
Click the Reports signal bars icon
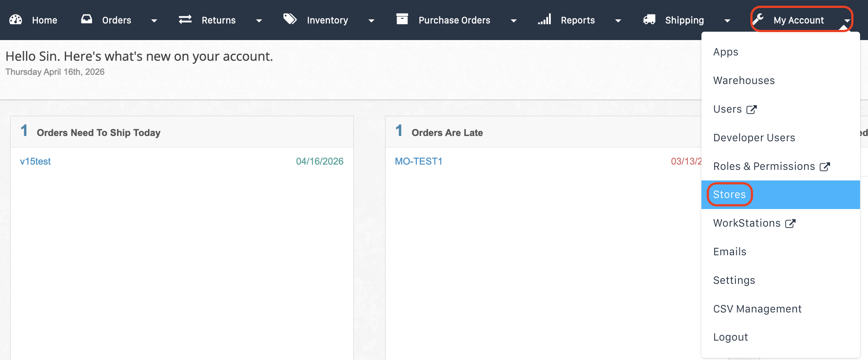(545, 19)
